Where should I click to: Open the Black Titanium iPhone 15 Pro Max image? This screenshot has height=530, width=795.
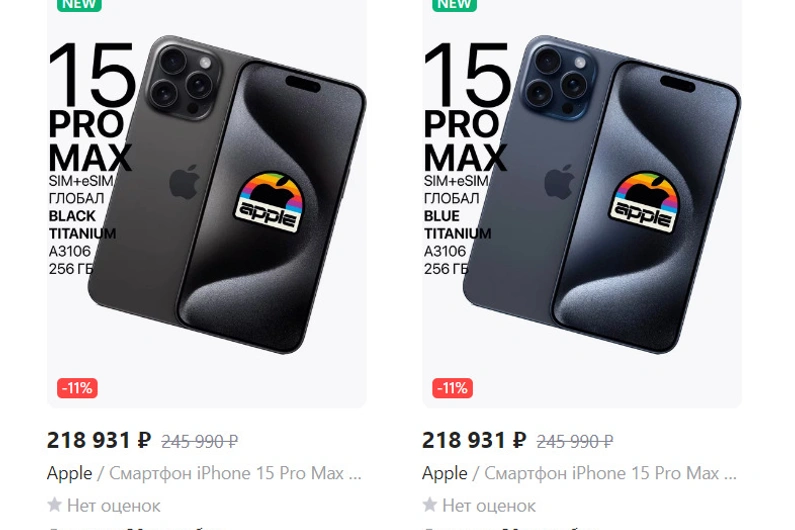point(207,203)
